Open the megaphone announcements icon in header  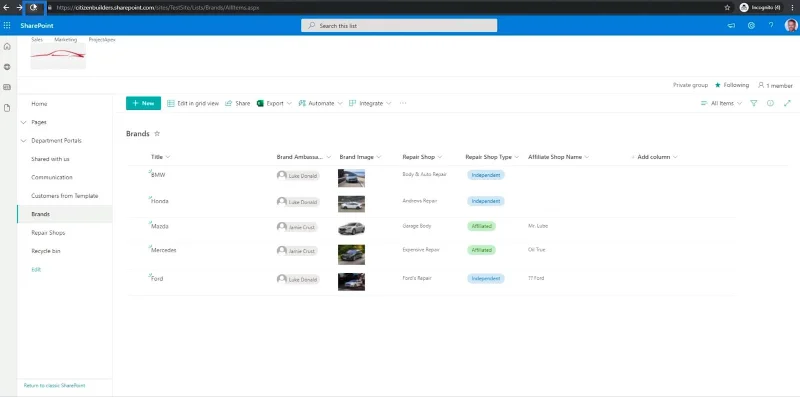coord(731,26)
